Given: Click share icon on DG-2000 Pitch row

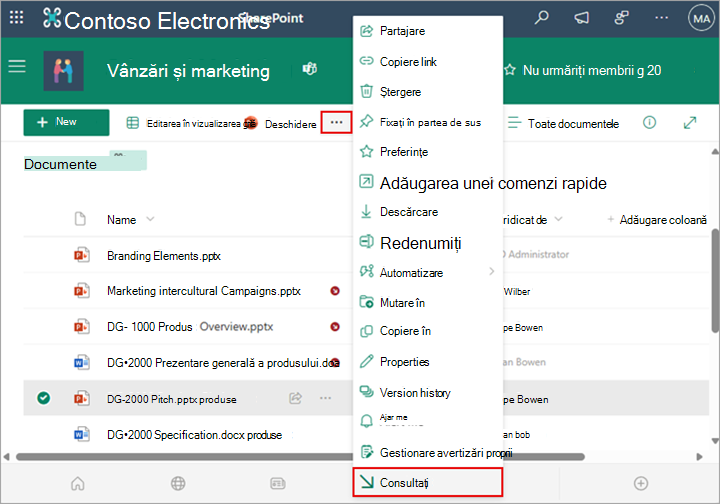Looking at the screenshot, I should click(295, 398).
